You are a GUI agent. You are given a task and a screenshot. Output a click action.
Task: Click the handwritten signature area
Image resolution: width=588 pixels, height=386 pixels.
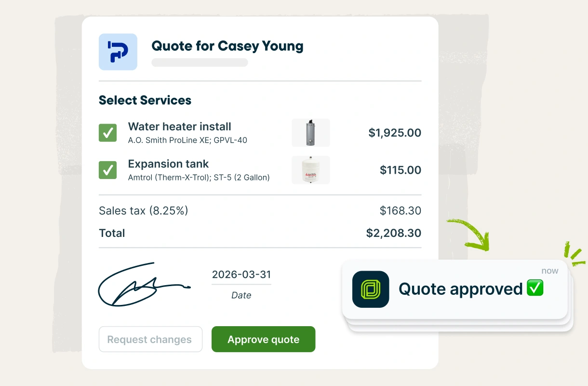[x=142, y=286]
